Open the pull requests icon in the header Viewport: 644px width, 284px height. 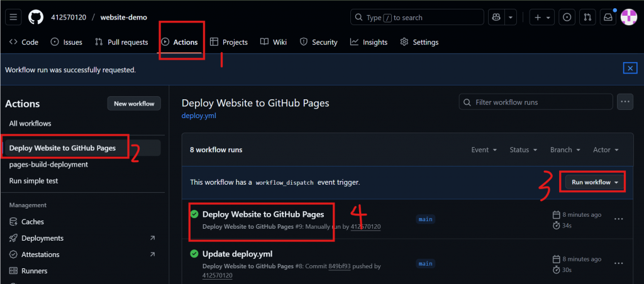coord(588,17)
